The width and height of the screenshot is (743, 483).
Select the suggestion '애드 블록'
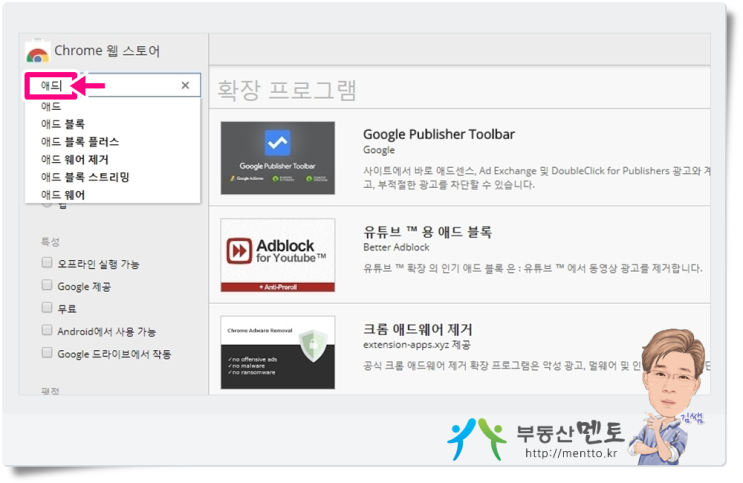click(63, 124)
